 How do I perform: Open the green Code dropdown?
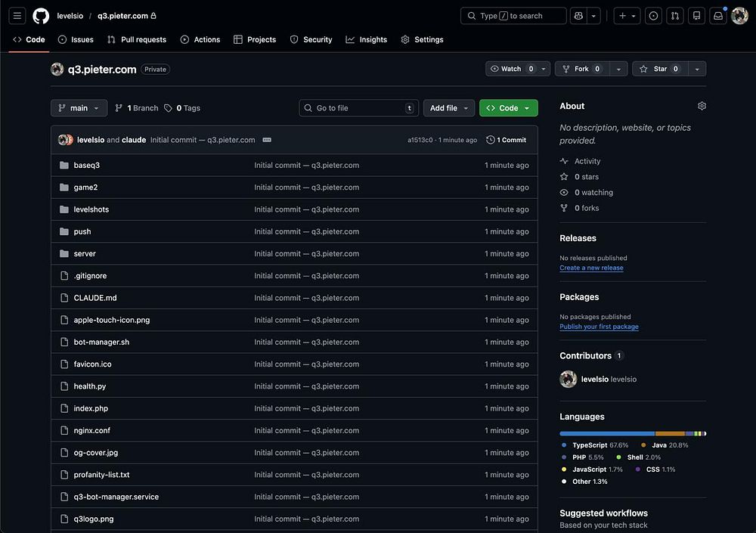click(508, 108)
